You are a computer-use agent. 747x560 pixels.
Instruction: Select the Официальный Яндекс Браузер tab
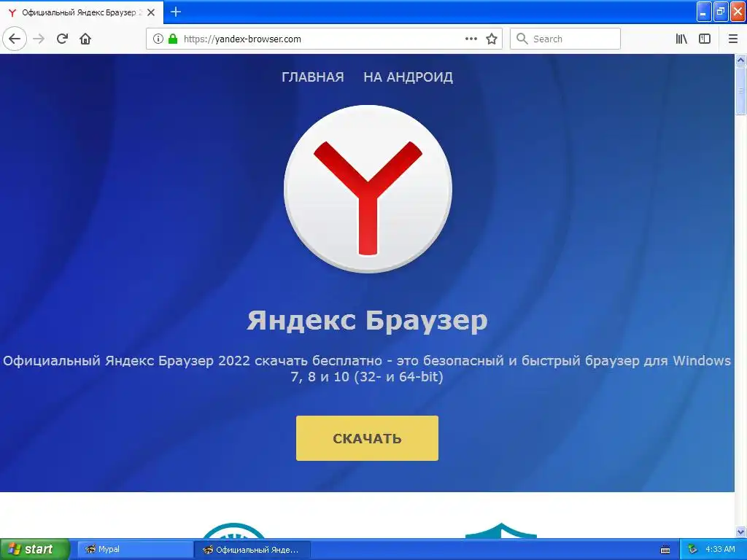point(82,12)
